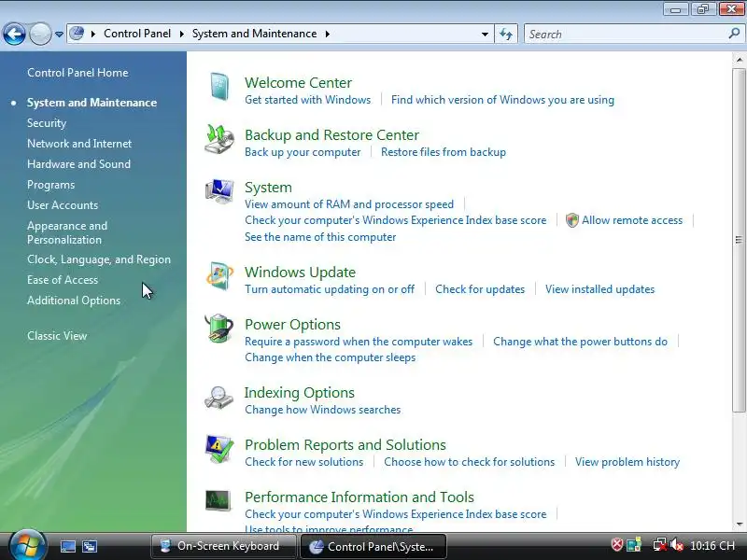The width and height of the screenshot is (747, 560).
Task: Open Clock, Language, and Region category
Action: point(99,259)
